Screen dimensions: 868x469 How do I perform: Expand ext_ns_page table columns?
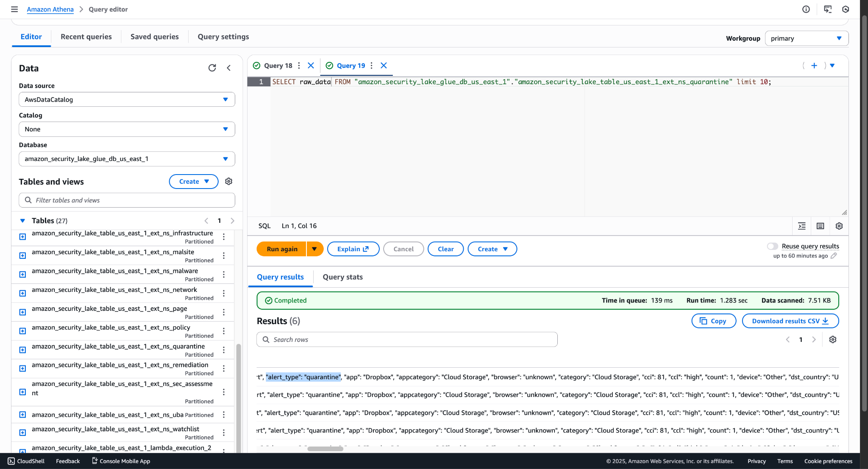[x=23, y=312]
